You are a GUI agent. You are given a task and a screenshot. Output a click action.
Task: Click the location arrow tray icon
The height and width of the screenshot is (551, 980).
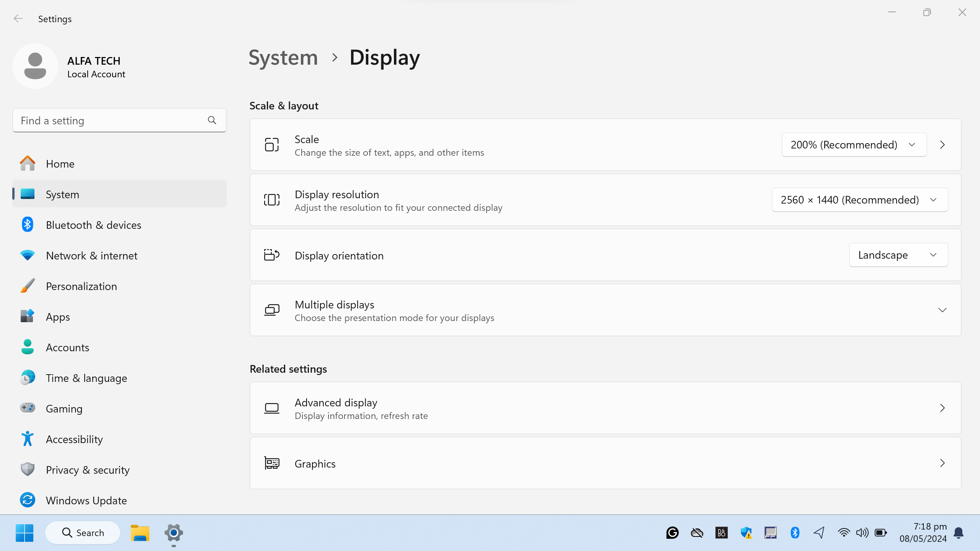tap(819, 533)
